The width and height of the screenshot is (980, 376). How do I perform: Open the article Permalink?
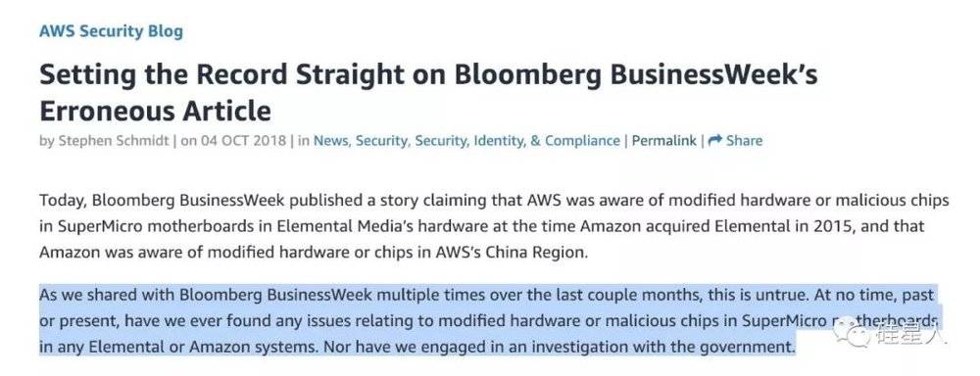(663, 141)
